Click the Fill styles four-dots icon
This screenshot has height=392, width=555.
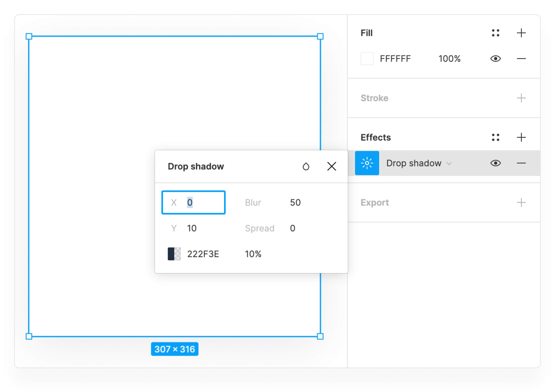tap(495, 33)
